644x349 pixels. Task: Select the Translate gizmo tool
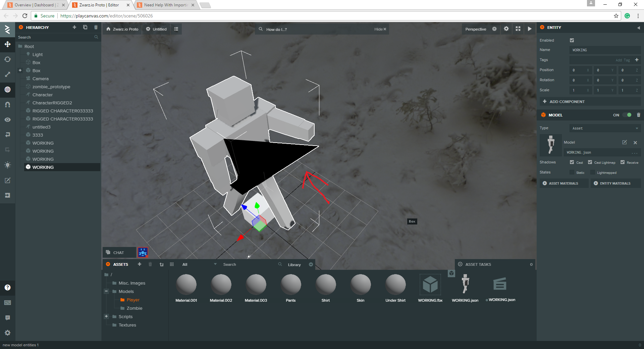click(7, 44)
